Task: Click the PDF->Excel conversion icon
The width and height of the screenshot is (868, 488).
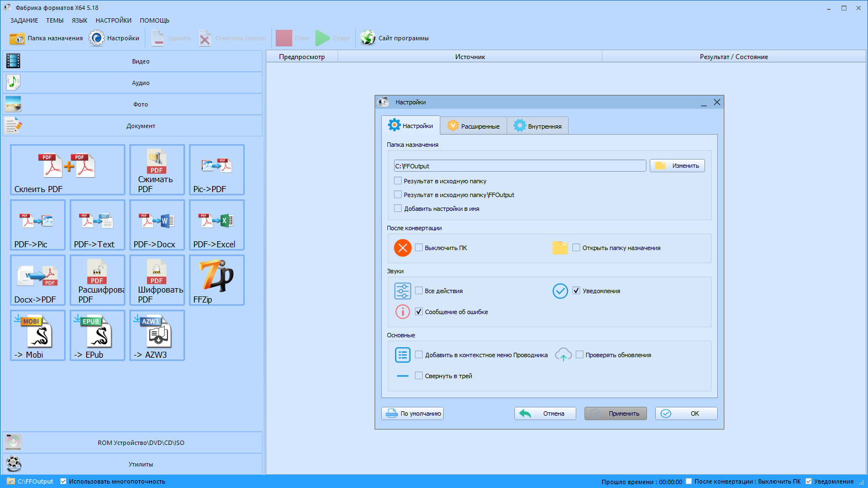Action: coord(217,225)
